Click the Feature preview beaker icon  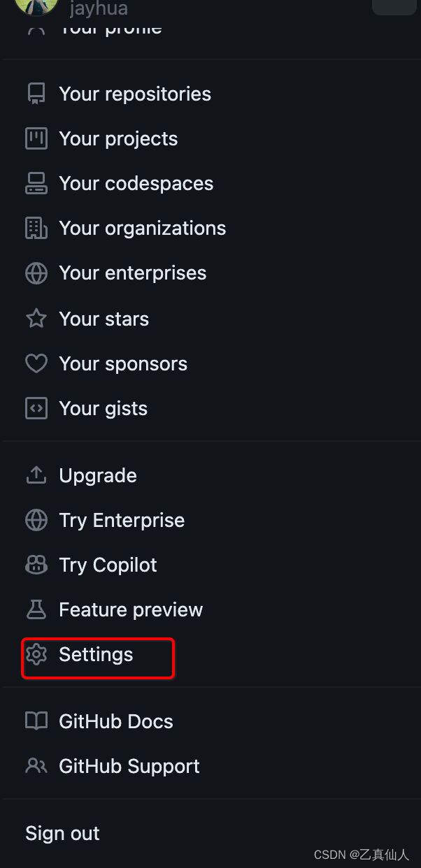(36, 609)
